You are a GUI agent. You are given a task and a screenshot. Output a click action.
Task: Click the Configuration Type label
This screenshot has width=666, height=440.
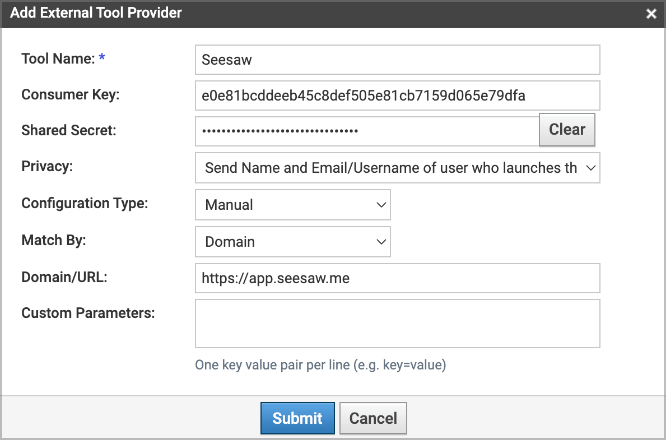click(84, 203)
